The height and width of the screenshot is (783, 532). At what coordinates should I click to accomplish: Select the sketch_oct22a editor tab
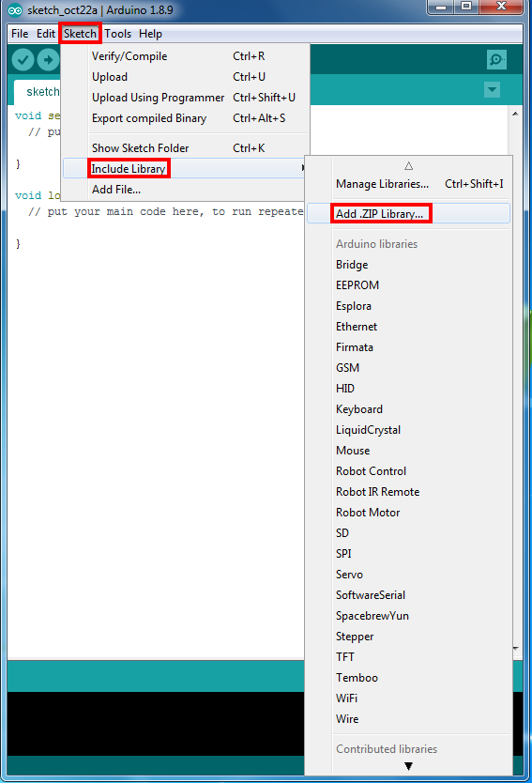click(38, 92)
